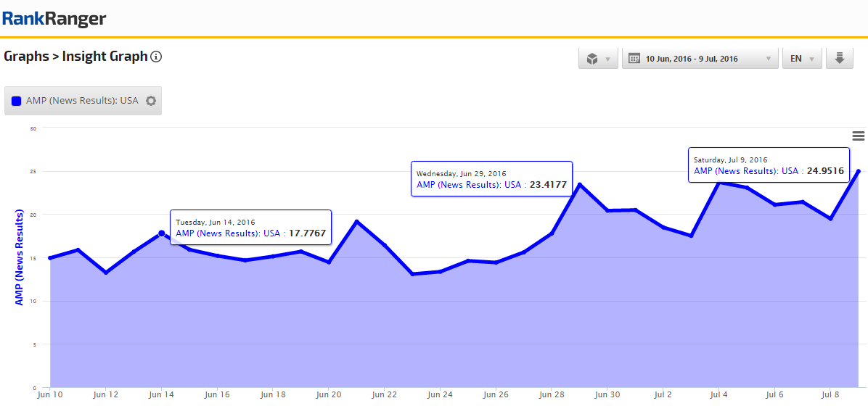868x406 pixels.
Task: Toggle the AMP (News Results): USA series
Action: [81, 101]
